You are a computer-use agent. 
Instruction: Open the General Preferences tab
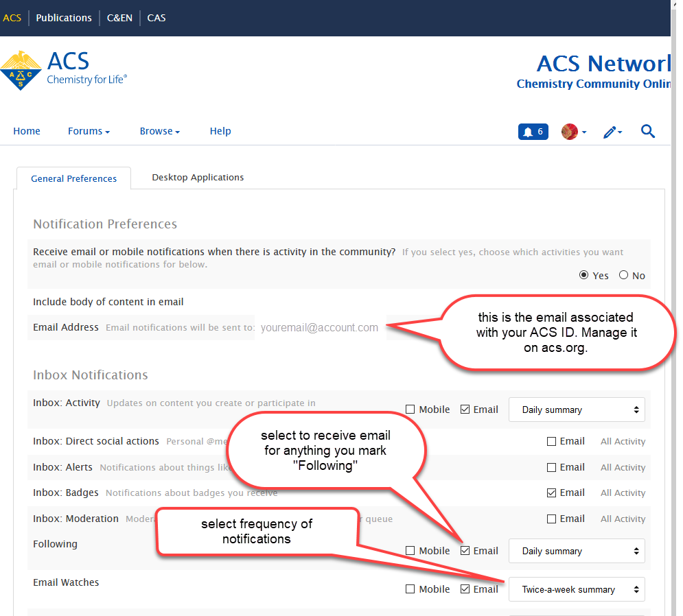74,178
